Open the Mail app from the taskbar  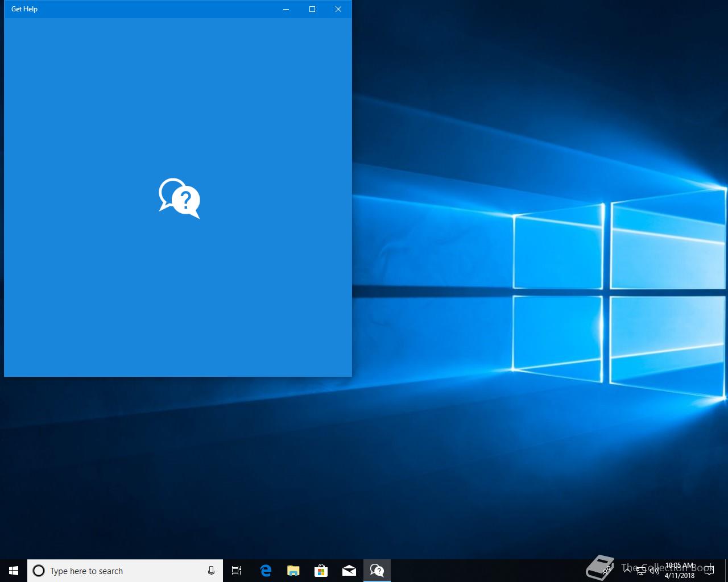[349, 571]
